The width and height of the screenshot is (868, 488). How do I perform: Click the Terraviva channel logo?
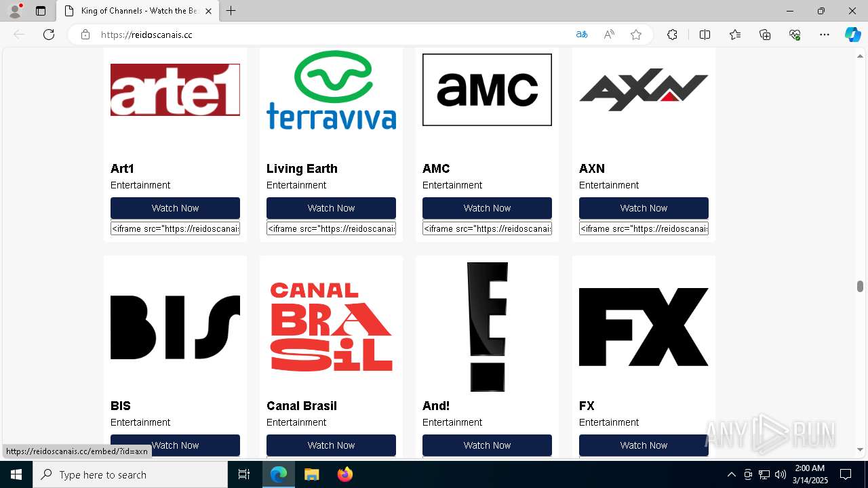[x=331, y=89]
